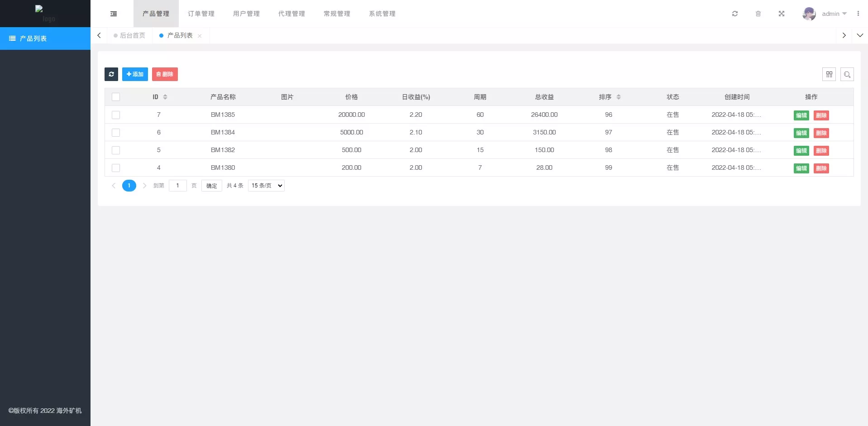868x426 pixels.
Task: Click the blue 添加 button
Action: tap(135, 74)
